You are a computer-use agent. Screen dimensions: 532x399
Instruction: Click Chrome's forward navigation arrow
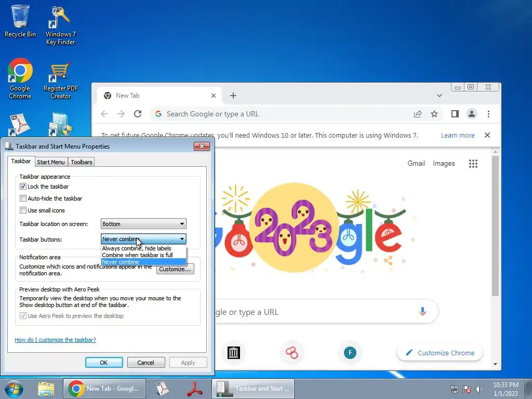(x=121, y=114)
